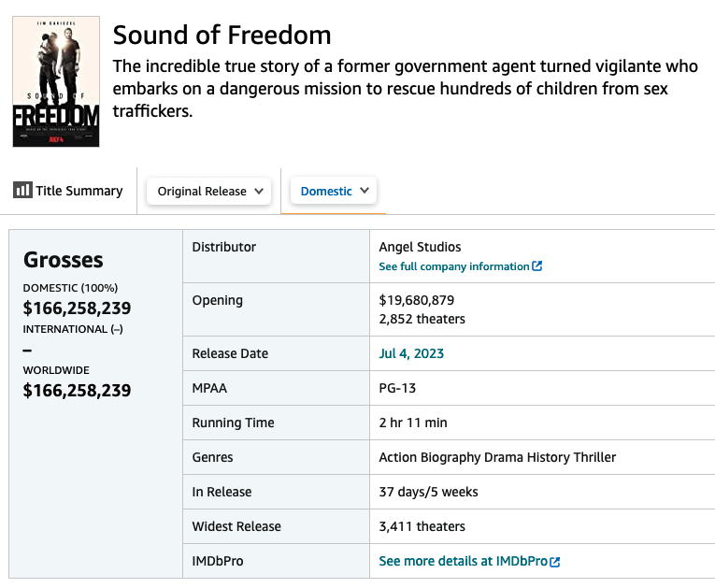Click the opening gross $19,680,879 value
715x588 pixels.
(x=417, y=300)
